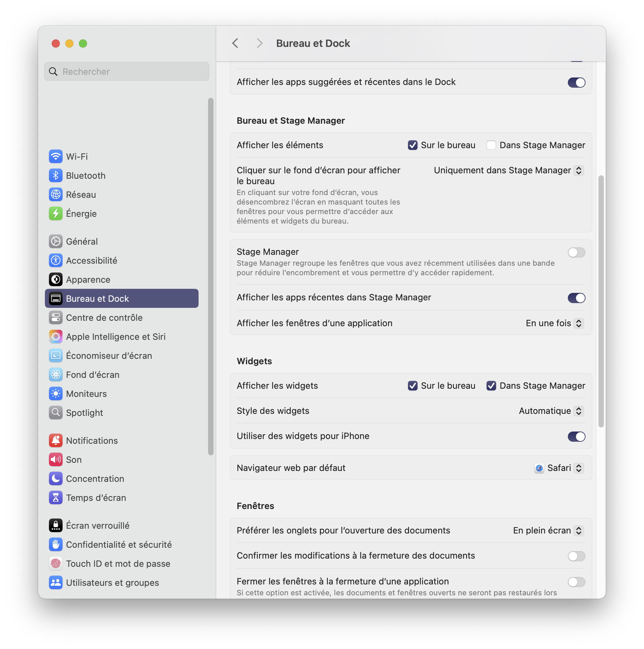Open the Navigateur web par défaut popup

559,468
